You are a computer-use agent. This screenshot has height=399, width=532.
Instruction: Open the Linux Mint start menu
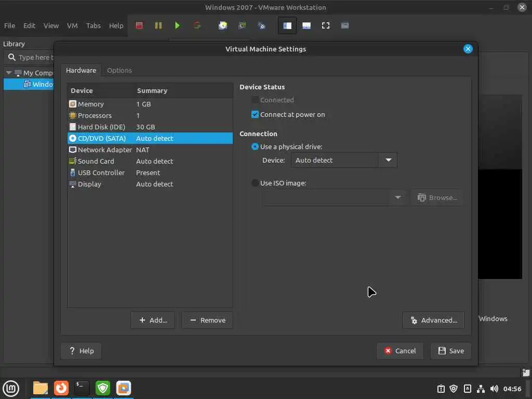click(x=11, y=388)
